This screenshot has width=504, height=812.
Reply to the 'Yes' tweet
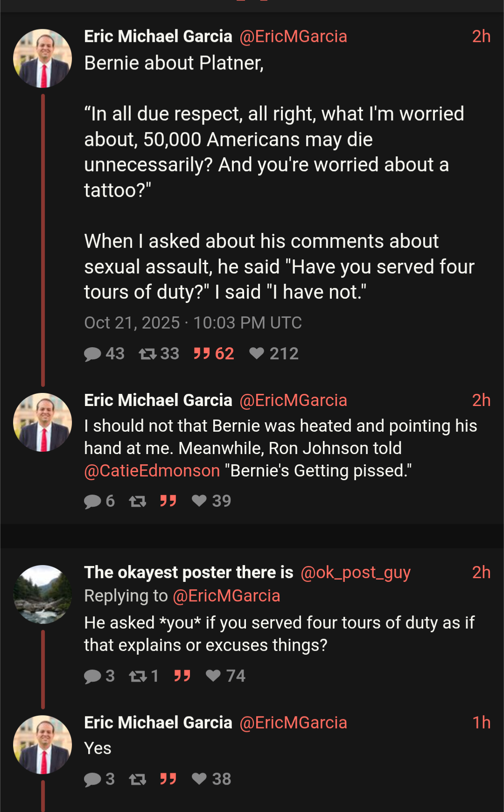click(93, 779)
